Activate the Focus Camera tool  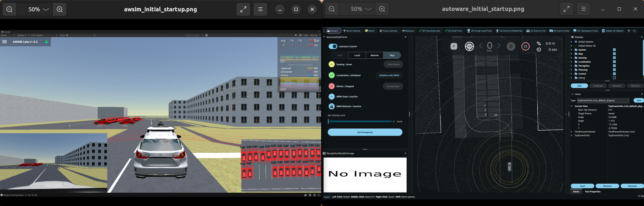point(389,31)
